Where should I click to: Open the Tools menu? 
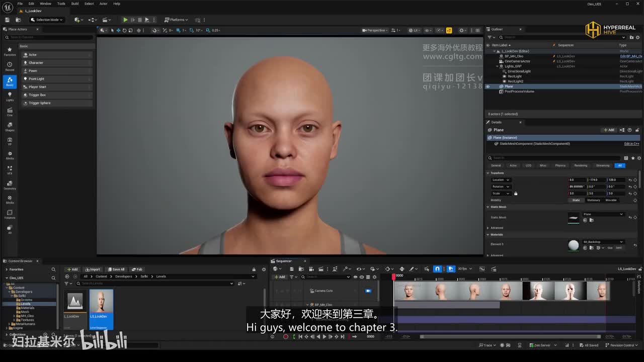[61, 4]
